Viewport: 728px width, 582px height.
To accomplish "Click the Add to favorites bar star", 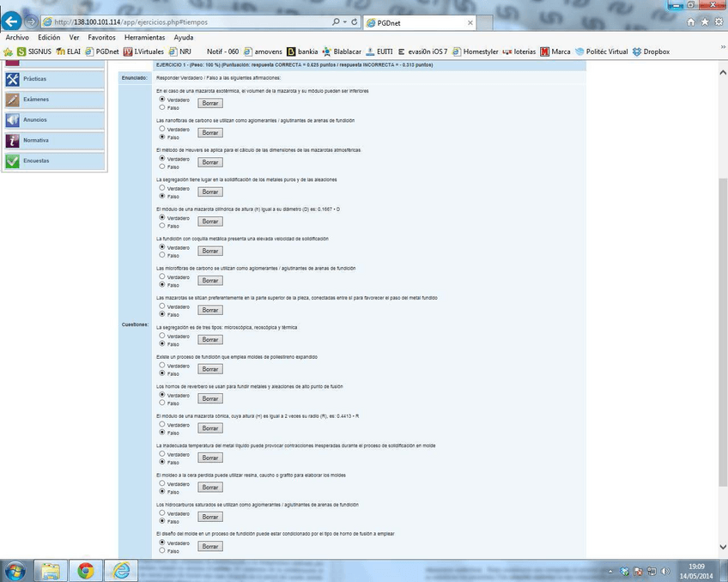I will click(8, 52).
